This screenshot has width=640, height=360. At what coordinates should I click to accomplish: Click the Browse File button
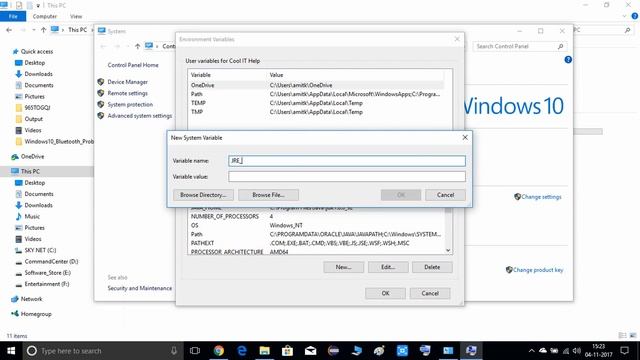[x=268, y=195]
